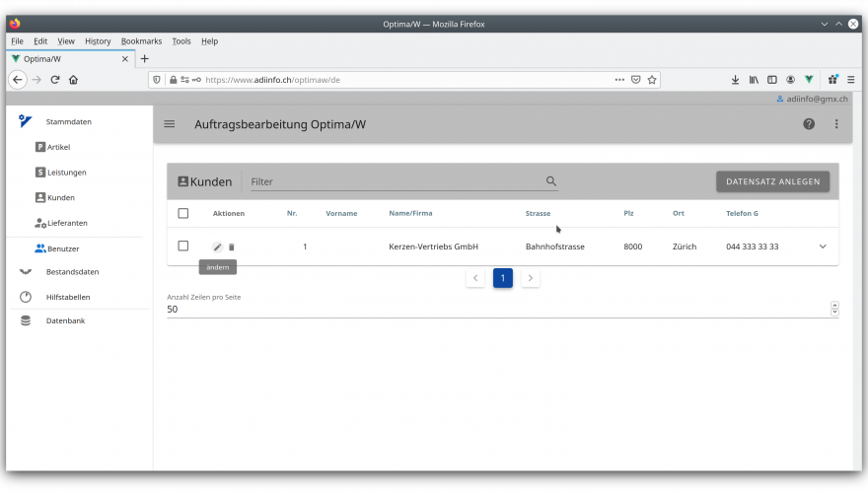
Task: Expand the Bestandsdaten sidebar section
Action: [72, 272]
